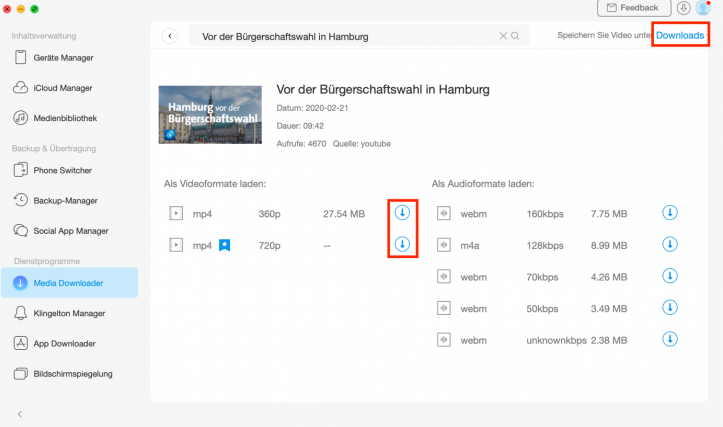Open the user account avatar

[x=703, y=7]
